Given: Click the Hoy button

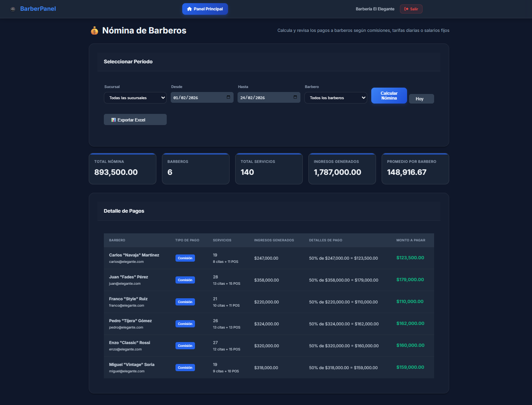Looking at the screenshot, I should point(421,99).
